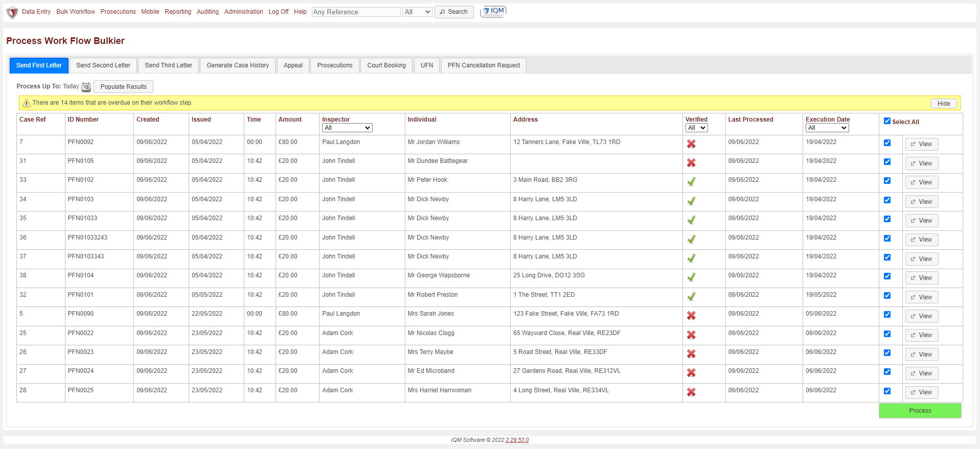980x449 pixels.
Task: Open the calendar date picker icon
Action: click(86, 87)
